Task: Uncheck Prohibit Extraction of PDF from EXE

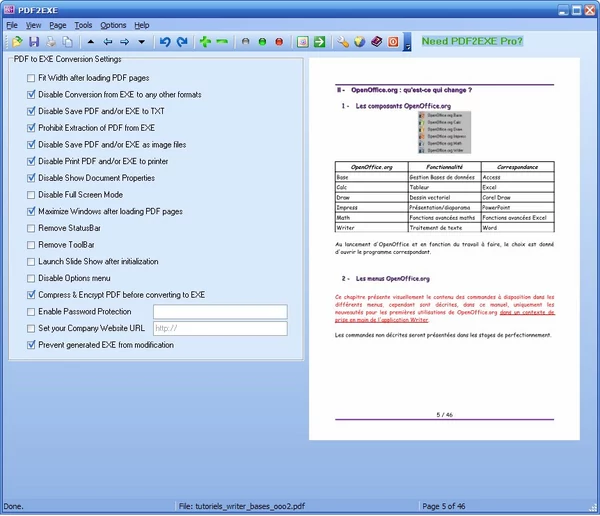Action: point(31,128)
